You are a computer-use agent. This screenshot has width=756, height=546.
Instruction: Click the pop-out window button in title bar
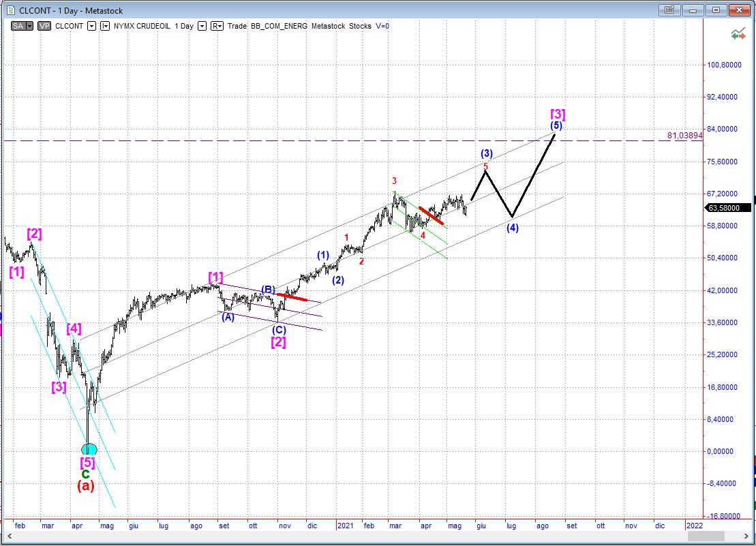coord(669,10)
